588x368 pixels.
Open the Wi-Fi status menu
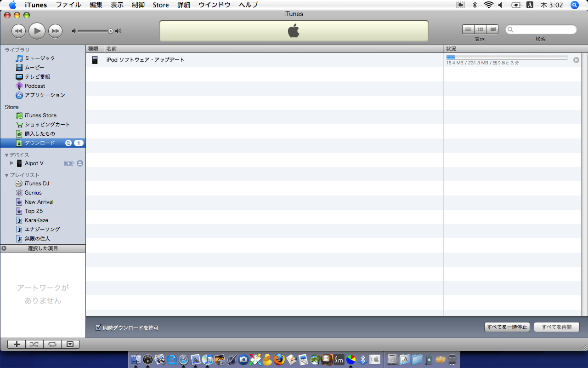point(488,5)
